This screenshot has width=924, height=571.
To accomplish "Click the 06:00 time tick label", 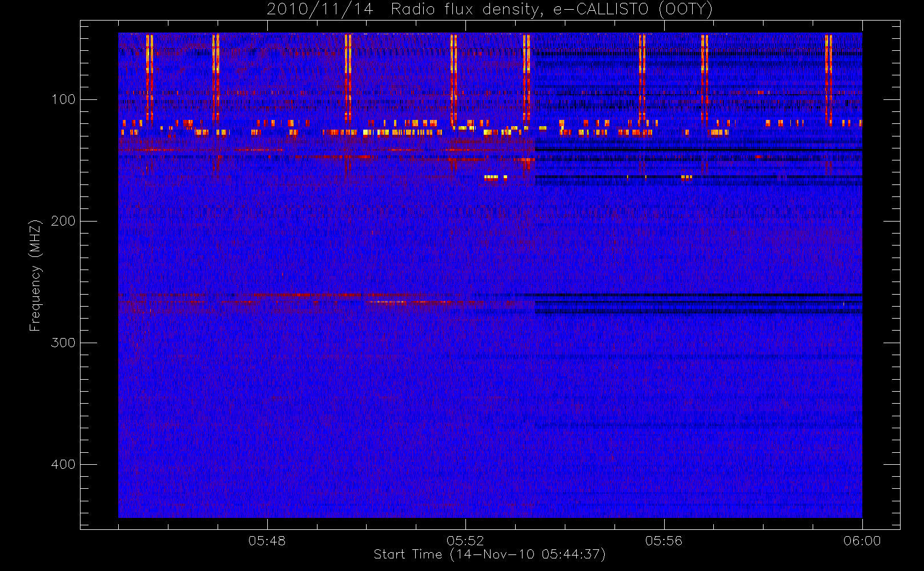I will click(x=862, y=541).
